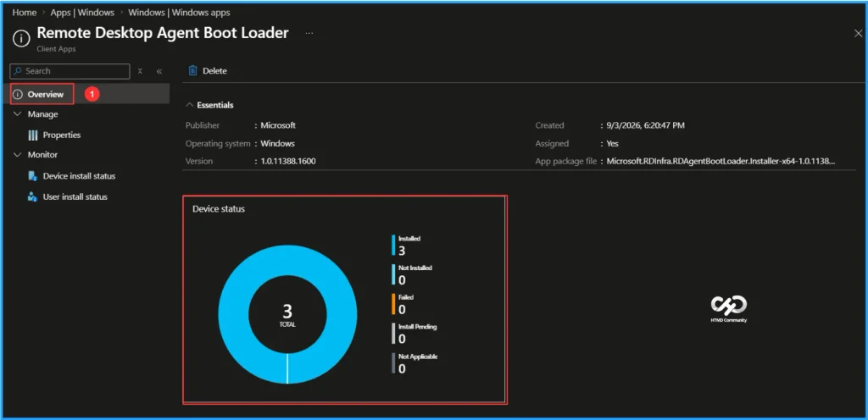Viewport: 868px width, 420px height.
Task: Click the Device status heading
Action: click(219, 209)
